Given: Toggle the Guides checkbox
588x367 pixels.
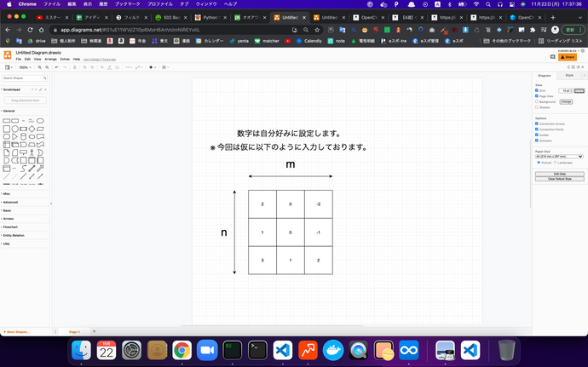Looking at the screenshot, I should 537,135.
